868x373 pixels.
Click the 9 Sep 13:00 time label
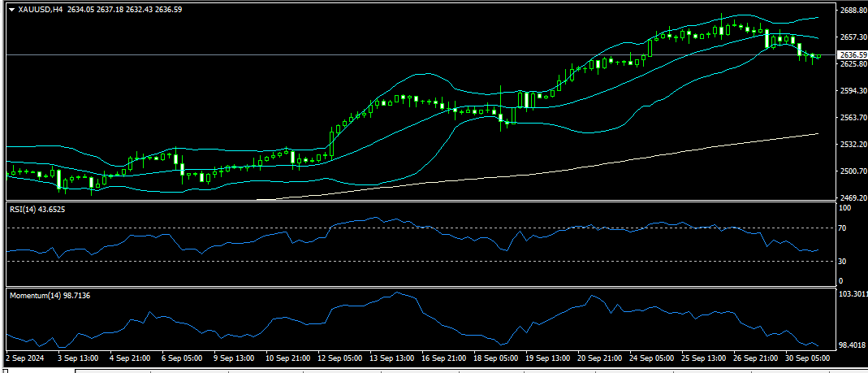(235, 357)
